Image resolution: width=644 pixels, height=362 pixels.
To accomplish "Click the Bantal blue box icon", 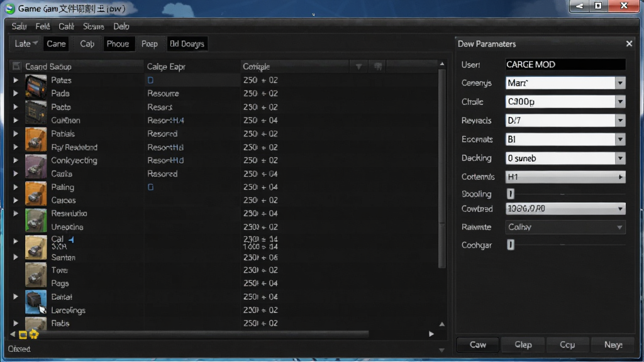I will [x=36, y=302].
